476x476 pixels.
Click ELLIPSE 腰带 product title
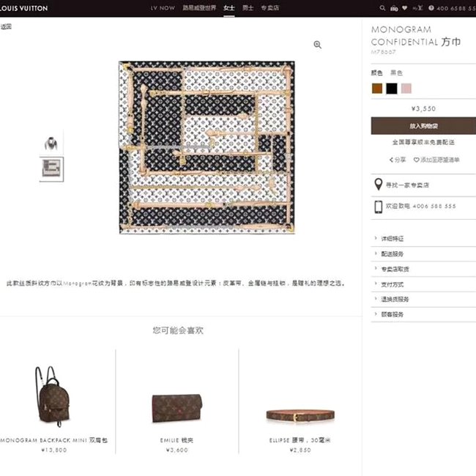click(x=300, y=440)
